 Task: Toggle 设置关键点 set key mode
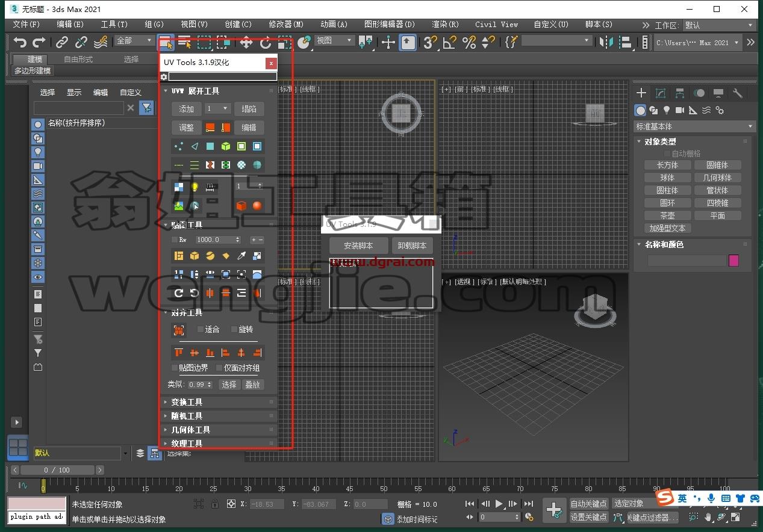coord(589,517)
